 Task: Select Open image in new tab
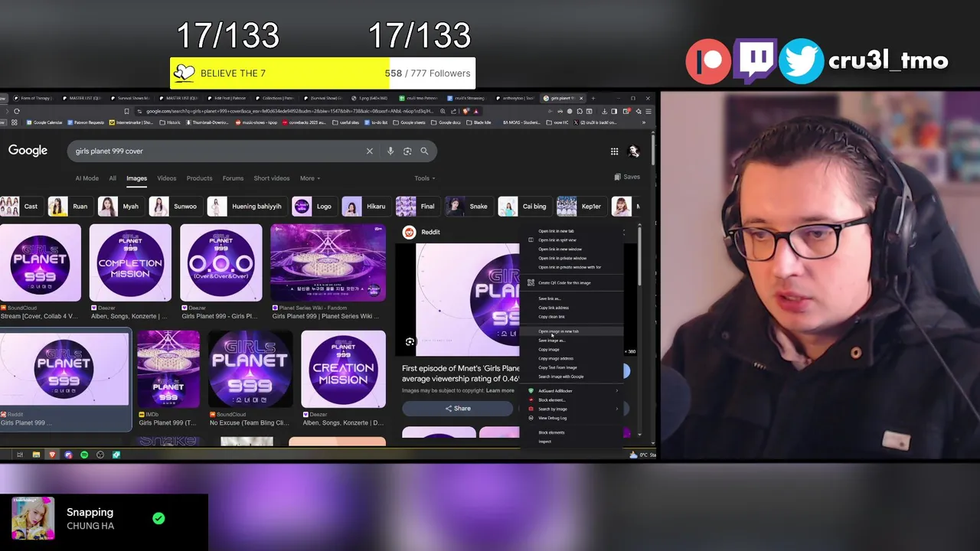pyautogui.click(x=572, y=331)
